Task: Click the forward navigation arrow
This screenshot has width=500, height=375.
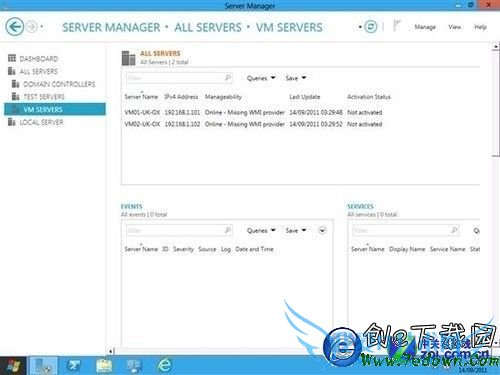Action: (x=32, y=27)
